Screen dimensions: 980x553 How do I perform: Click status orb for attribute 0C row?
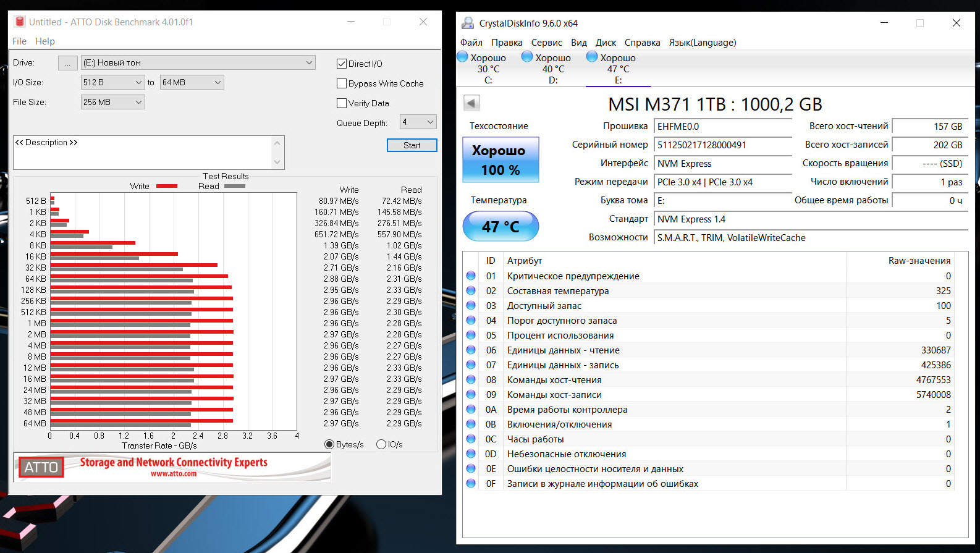point(471,439)
